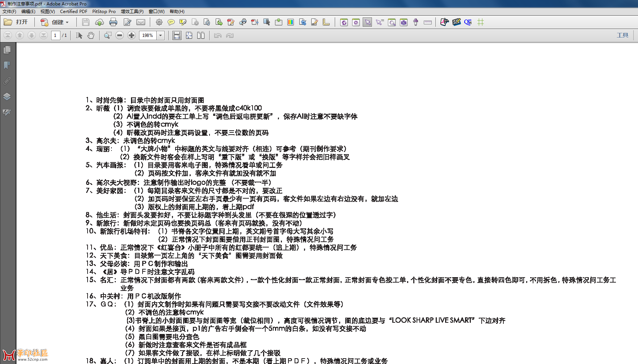Open the Output preview color bars icon
The height and width of the screenshot is (364, 638).
(291, 22)
